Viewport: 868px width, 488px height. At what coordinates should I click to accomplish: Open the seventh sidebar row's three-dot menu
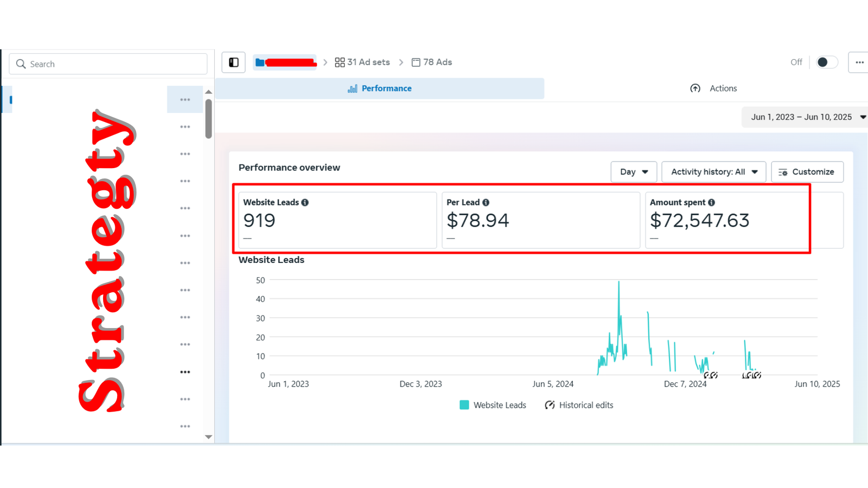(x=185, y=263)
